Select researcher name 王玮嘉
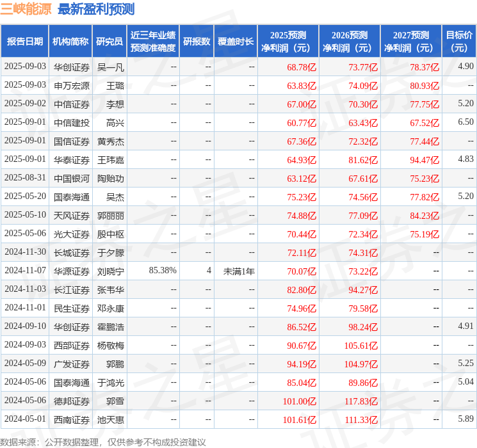The width and height of the screenshot is (477, 448). click(x=110, y=160)
